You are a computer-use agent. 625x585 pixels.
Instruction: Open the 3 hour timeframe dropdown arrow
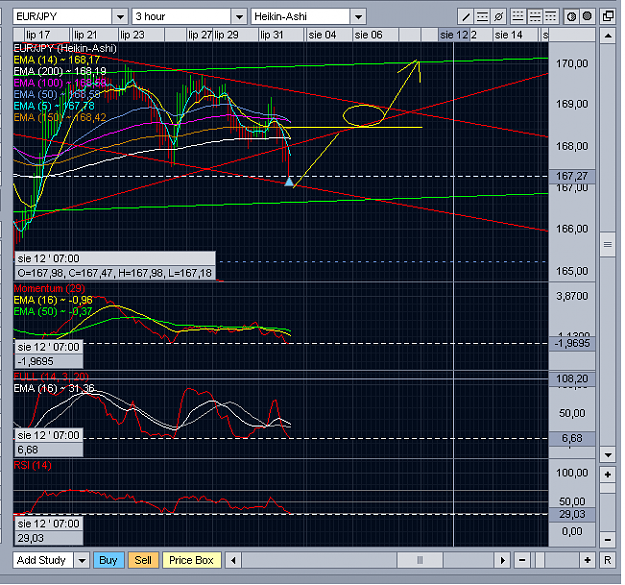[x=239, y=17]
